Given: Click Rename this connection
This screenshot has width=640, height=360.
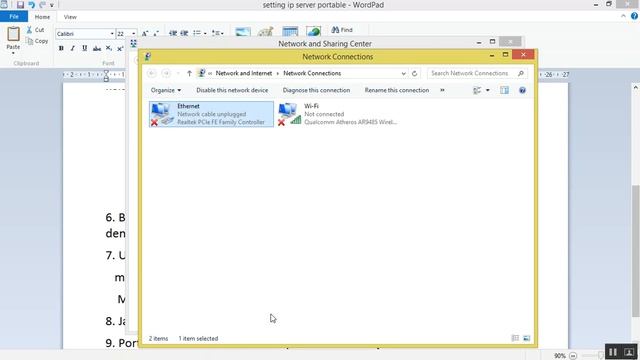Looking at the screenshot, I should [397, 90].
